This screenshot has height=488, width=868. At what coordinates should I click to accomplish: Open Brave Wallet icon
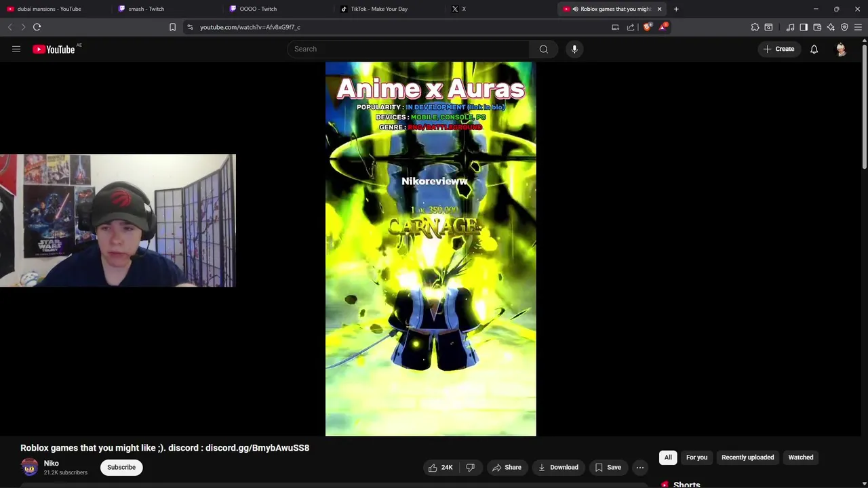(x=817, y=27)
